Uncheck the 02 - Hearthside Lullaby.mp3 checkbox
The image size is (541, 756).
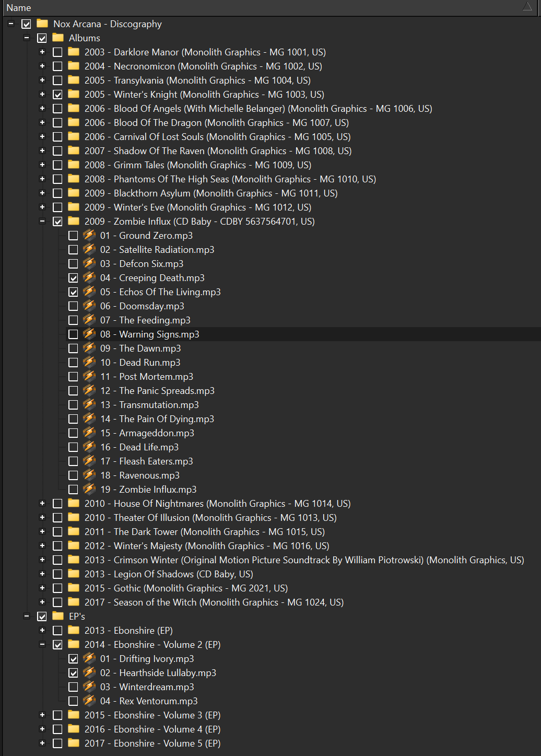(x=73, y=673)
